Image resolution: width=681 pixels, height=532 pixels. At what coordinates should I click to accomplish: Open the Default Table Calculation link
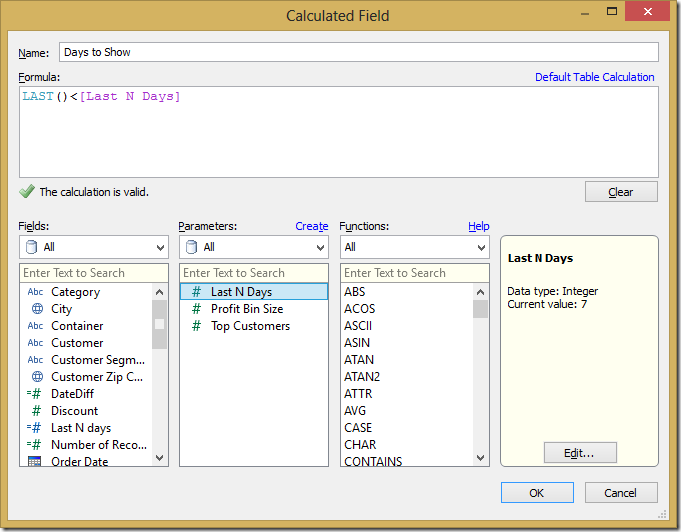594,77
